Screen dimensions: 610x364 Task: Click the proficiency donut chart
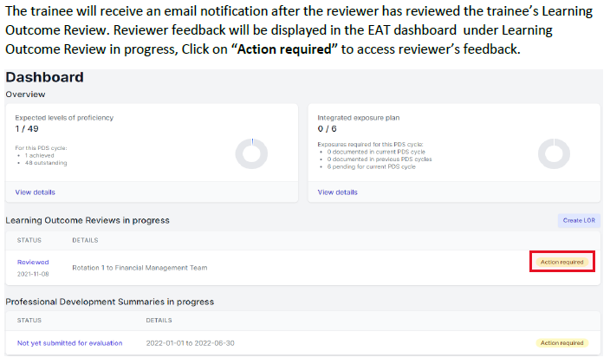click(251, 153)
